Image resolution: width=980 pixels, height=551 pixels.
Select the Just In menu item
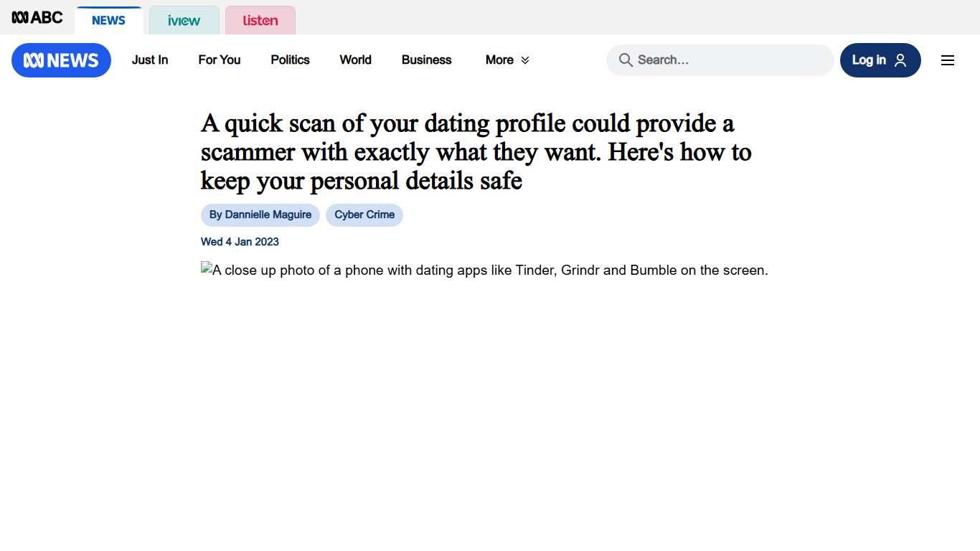pyautogui.click(x=149, y=60)
